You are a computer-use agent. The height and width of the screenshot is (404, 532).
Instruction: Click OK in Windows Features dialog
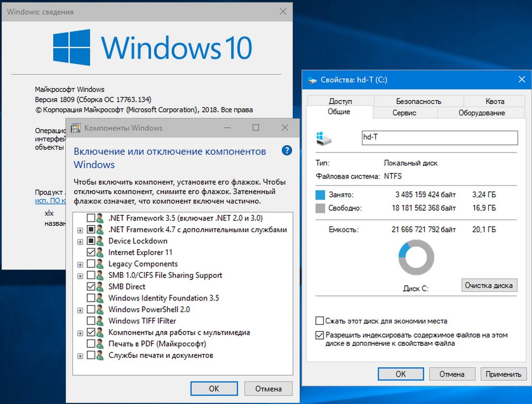point(214,389)
